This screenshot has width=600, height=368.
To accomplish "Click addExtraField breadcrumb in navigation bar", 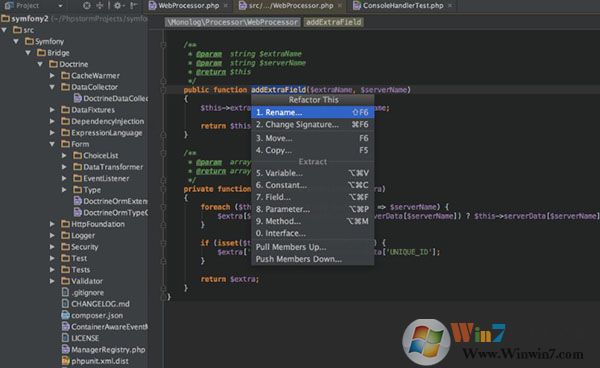I will [334, 22].
